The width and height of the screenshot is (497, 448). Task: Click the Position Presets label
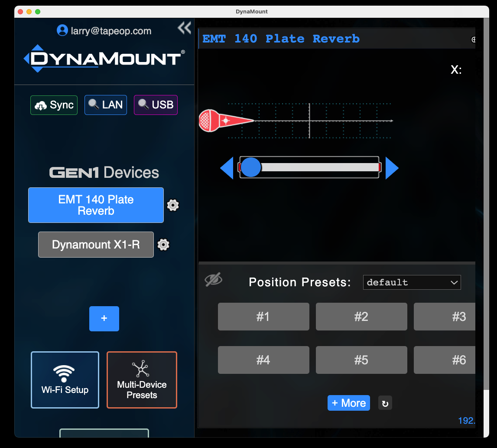point(300,282)
